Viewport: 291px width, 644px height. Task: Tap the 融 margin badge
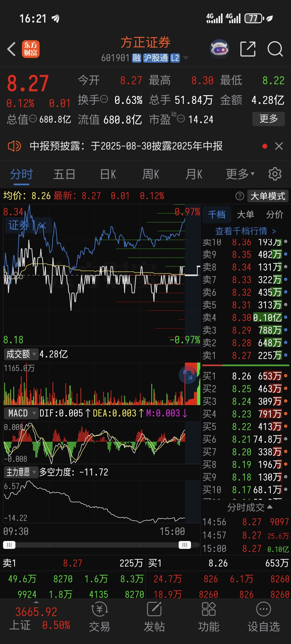click(x=137, y=58)
